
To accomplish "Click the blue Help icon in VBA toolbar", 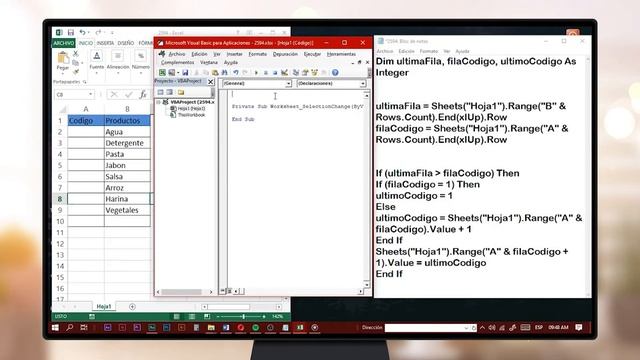I will [335, 73].
